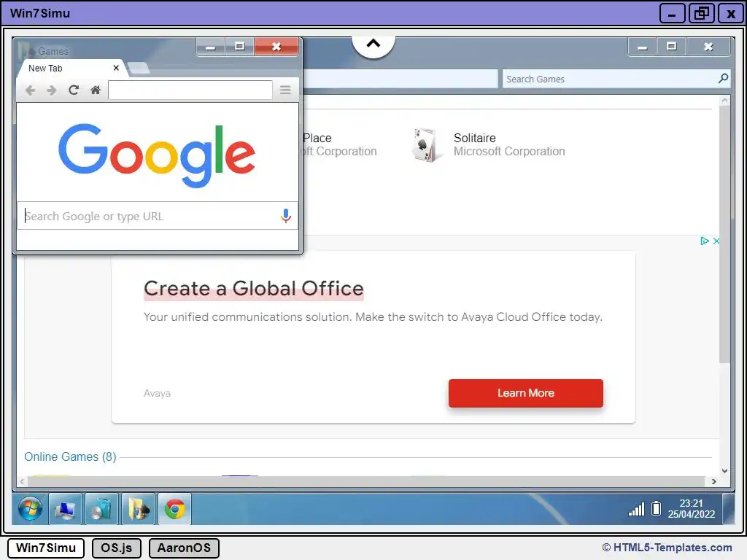Open Games folder taskbar icon
The image size is (747, 560).
138,509
